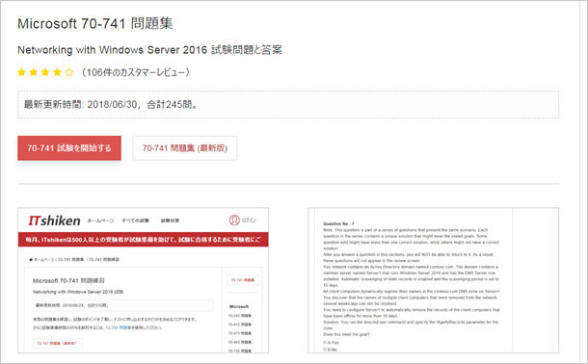The height and width of the screenshot is (364, 588).
Task: Open the 106件のカスタマーレビュー reviews link
Action: pos(135,72)
